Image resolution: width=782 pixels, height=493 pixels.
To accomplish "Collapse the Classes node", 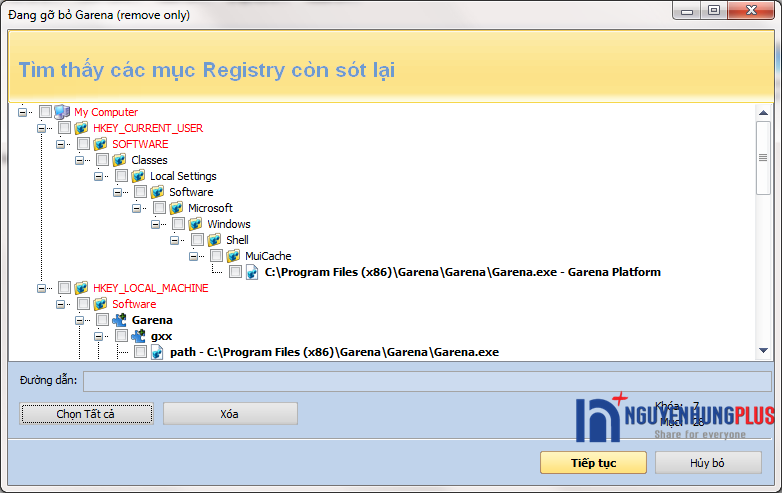I will click(x=79, y=160).
